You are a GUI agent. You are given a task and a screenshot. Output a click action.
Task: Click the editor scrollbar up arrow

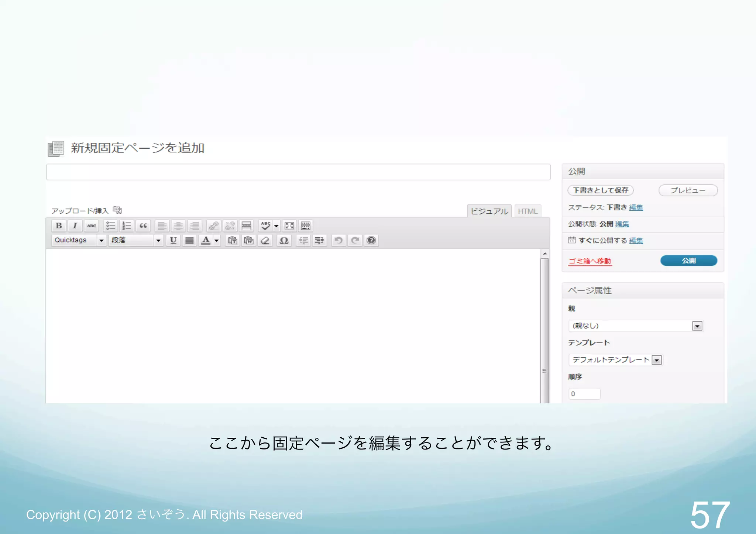pyautogui.click(x=545, y=254)
